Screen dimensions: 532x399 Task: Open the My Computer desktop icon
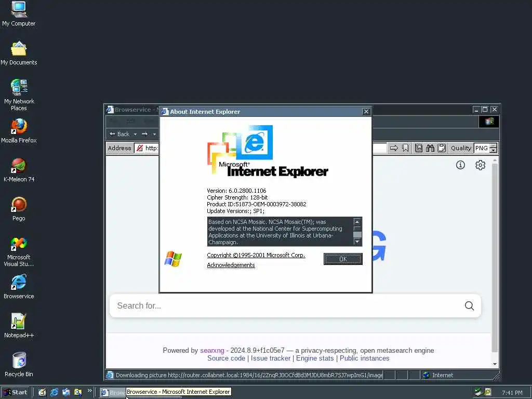click(x=19, y=14)
